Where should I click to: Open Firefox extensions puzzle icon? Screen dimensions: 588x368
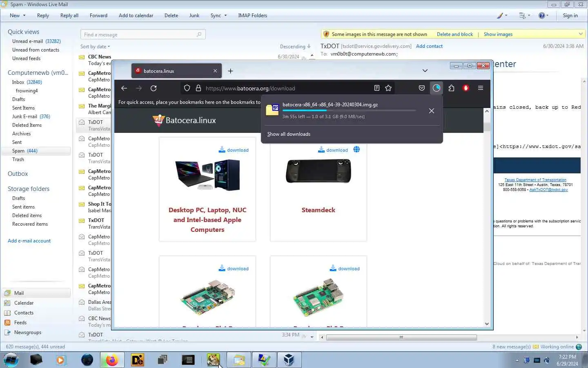coord(451,88)
